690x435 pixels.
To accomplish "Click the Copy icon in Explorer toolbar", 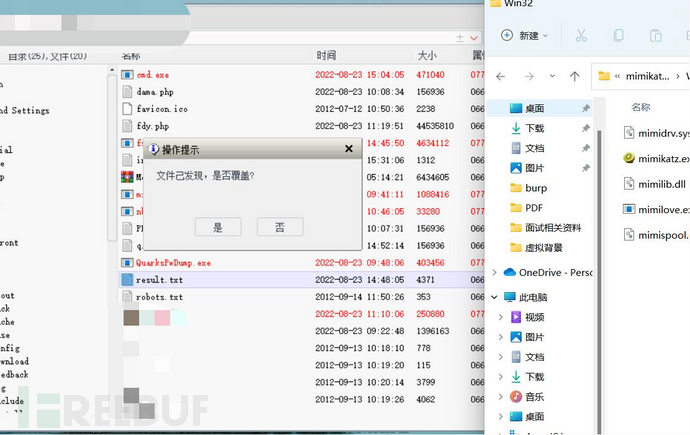I will (x=618, y=36).
